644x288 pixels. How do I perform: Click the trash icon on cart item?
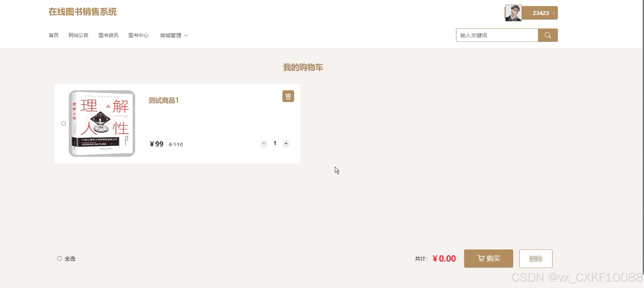288,96
